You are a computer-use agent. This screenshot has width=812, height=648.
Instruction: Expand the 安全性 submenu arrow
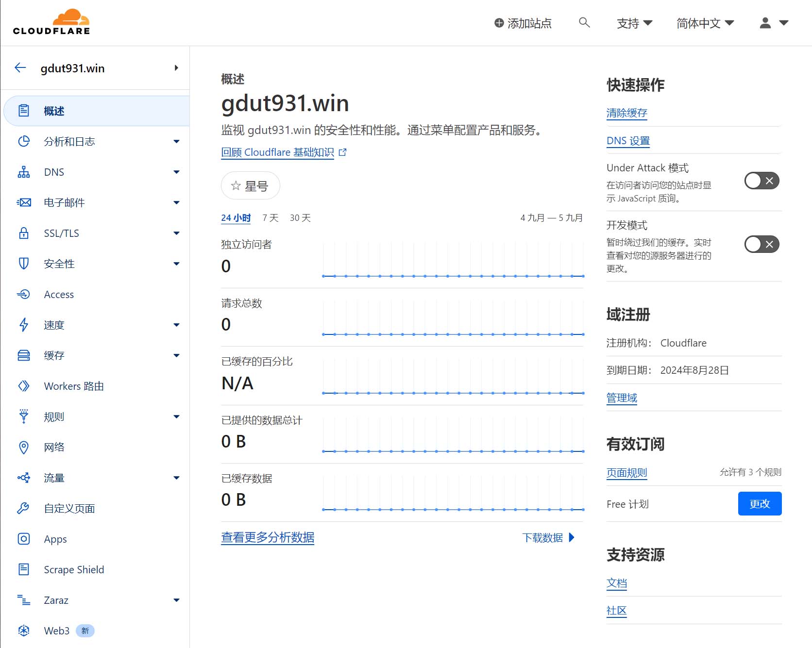177,264
